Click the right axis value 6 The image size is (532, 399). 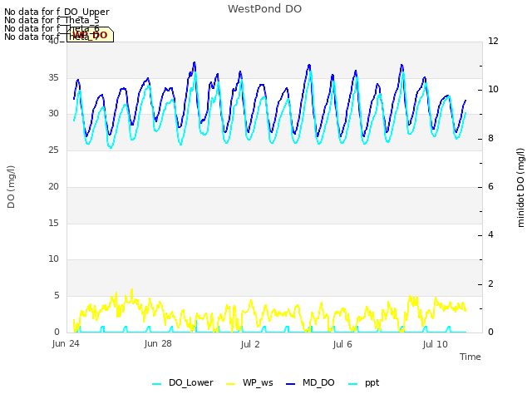(x=490, y=186)
